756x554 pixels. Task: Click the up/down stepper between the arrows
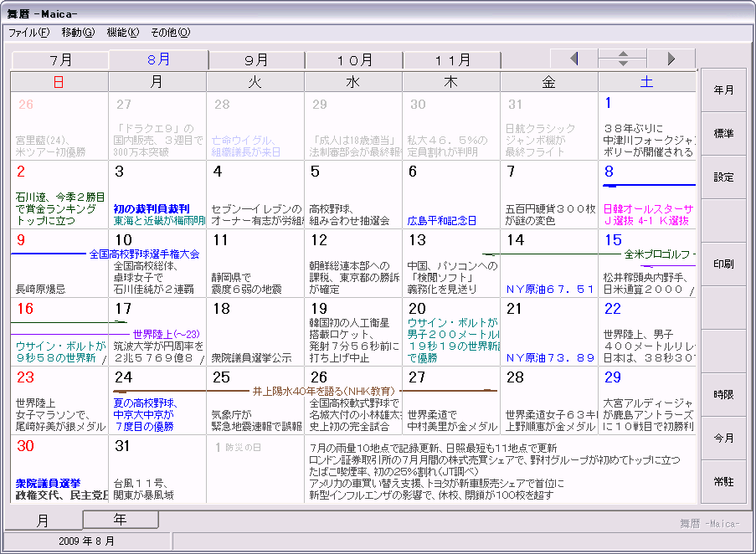point(622,59)
